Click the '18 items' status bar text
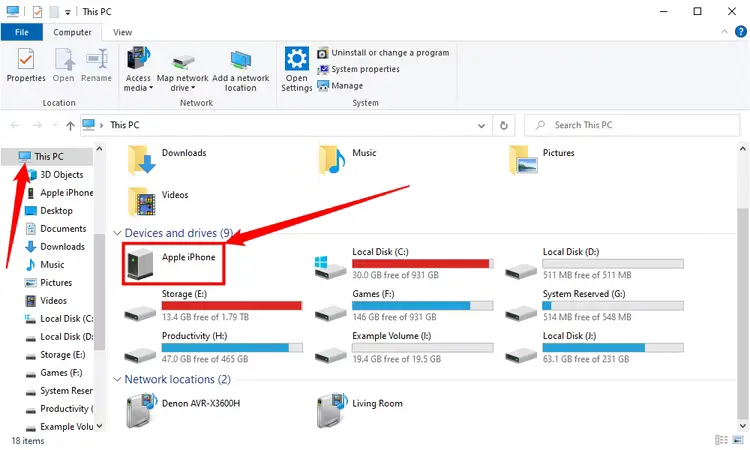 click(28, 441)
